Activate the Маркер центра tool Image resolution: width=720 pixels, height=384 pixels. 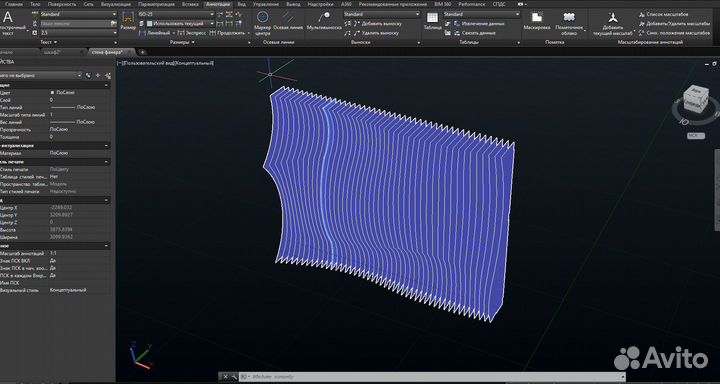click(x=262, y=22)
